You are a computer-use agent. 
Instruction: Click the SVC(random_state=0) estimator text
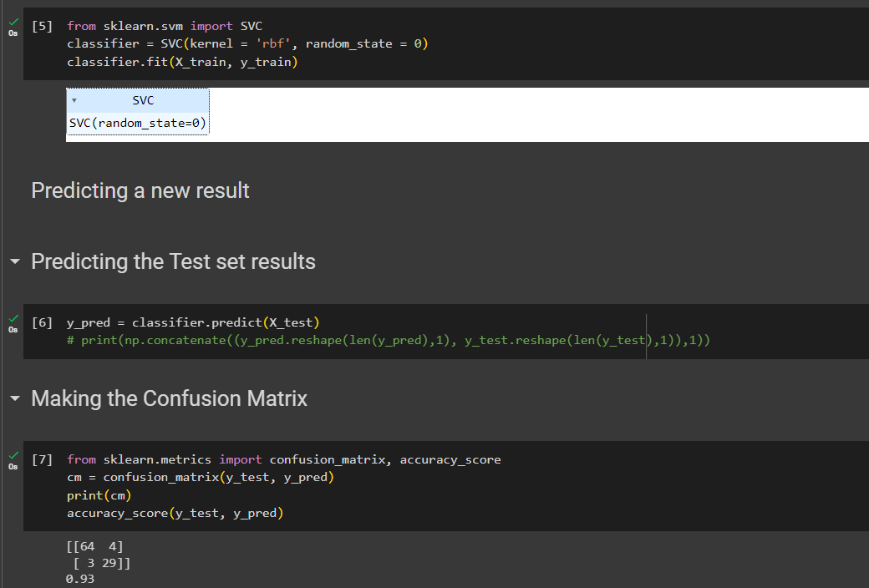click(x=137, y=123)
